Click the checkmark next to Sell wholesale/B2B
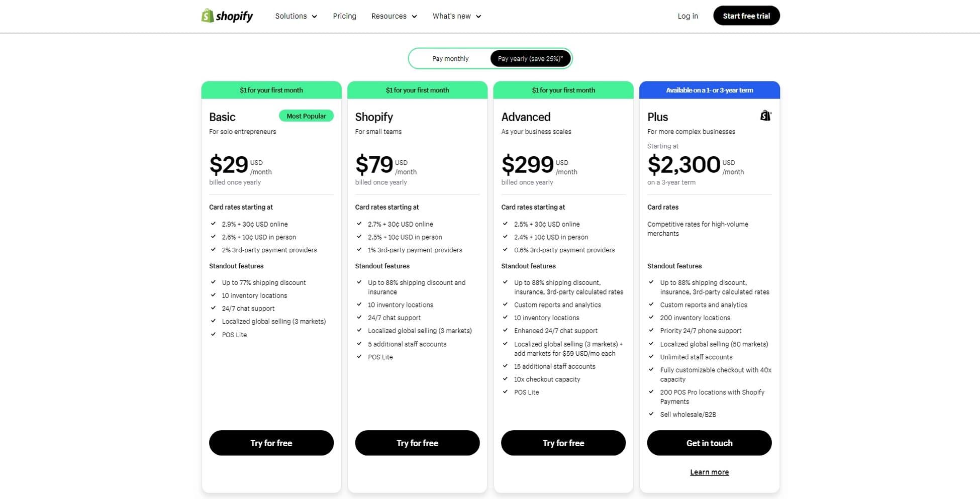This screenshot has height=499, width=980. (x=651, y=414)
